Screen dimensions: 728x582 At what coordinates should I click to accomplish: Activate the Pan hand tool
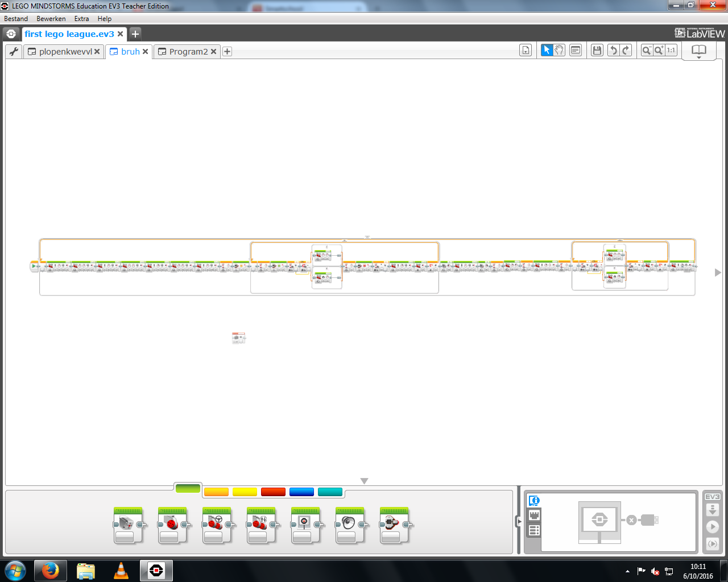[x=559, y=51]
